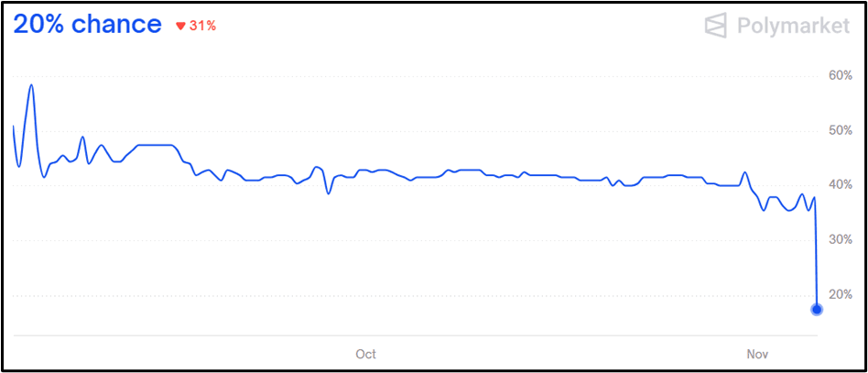Select the 20% y-axis label
This screenshot has width=868, height=373.
coord(840,295)
